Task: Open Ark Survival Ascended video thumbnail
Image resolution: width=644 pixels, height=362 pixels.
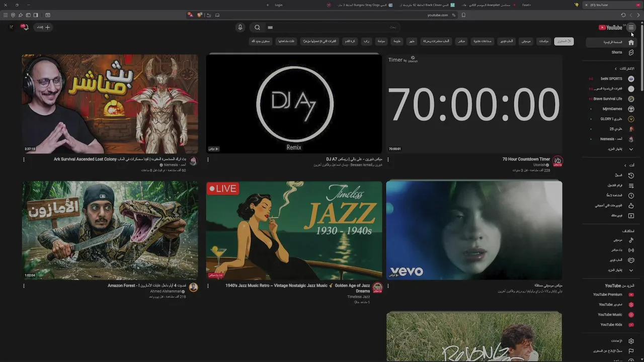Action: coord(110,104)
